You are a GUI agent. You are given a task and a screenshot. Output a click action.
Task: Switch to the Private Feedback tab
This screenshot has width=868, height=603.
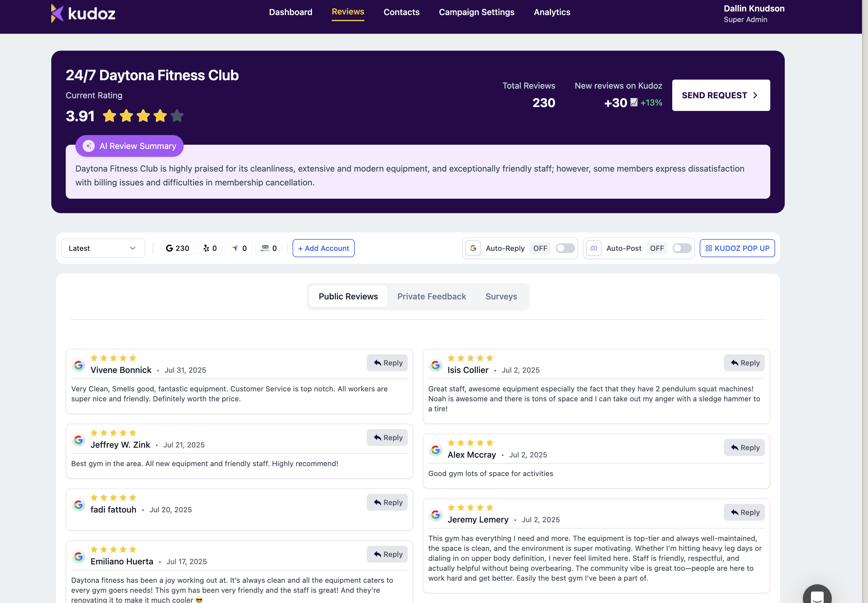432,297
